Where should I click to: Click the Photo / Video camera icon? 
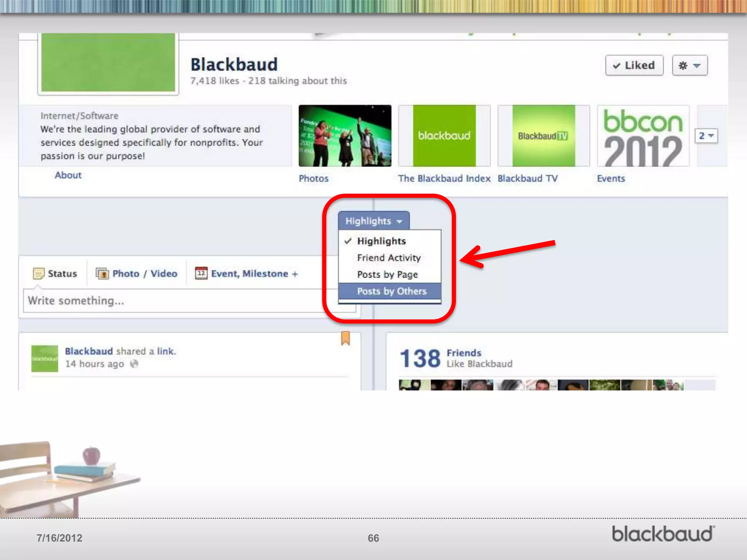102,273
